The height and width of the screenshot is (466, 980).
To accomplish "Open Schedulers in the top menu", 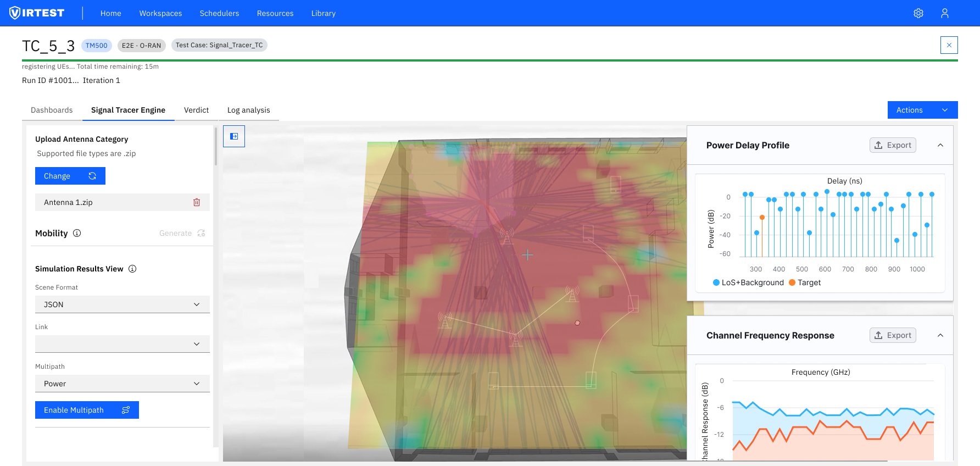I will coord(219,13).
